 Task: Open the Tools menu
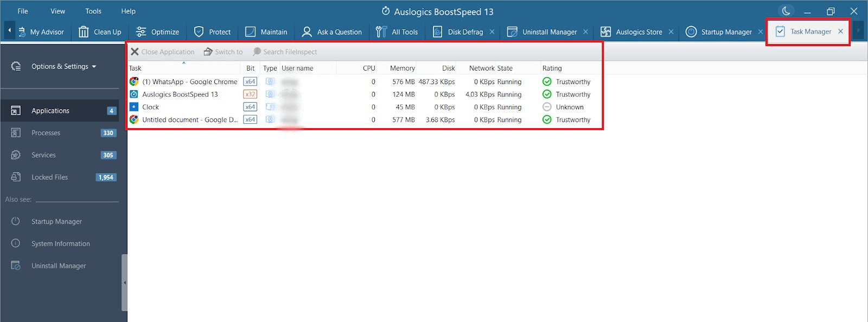tap(93, 11)
